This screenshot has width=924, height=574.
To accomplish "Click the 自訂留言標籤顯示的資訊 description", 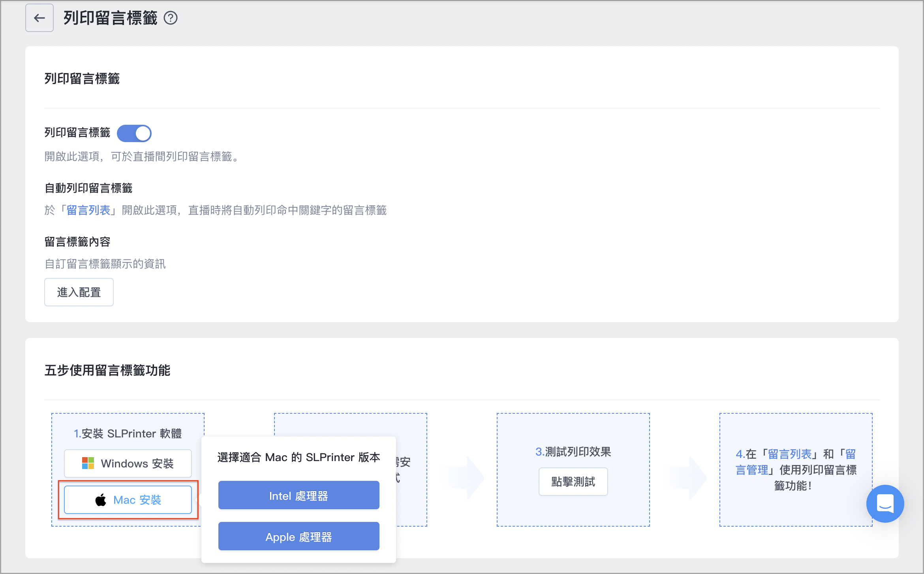I will 105,264.
